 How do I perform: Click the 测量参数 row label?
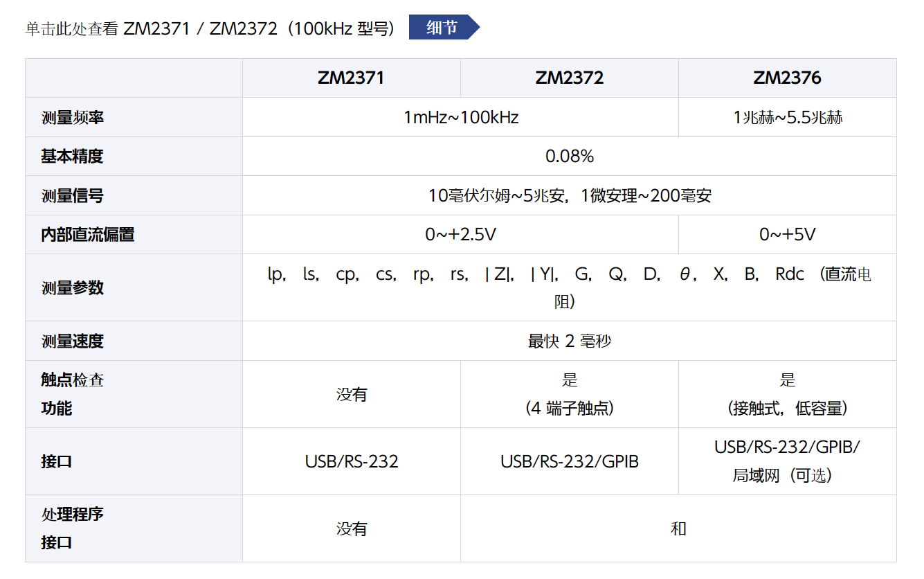pos(73,287)
